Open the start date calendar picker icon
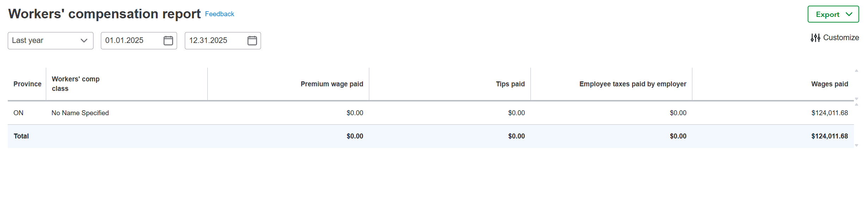This screenshot has height=223, width=868. tap(168, 41)
